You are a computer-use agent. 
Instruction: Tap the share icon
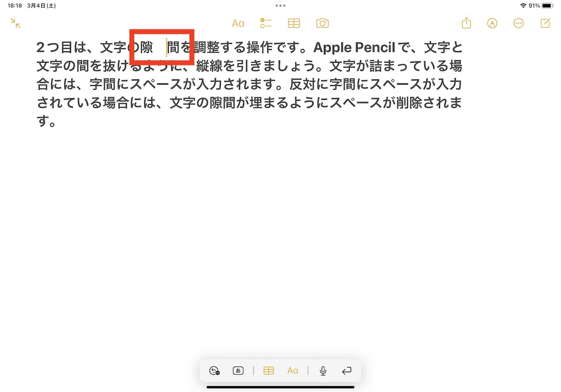(466, 23)
